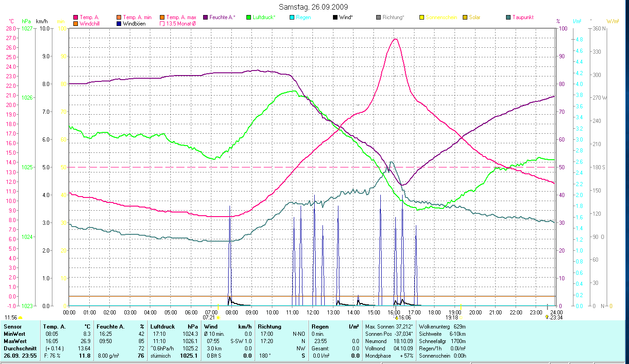The image size is (629, 364).
Task: Click the Feuchte A. column header in table
Action: [x=111, y=327]
